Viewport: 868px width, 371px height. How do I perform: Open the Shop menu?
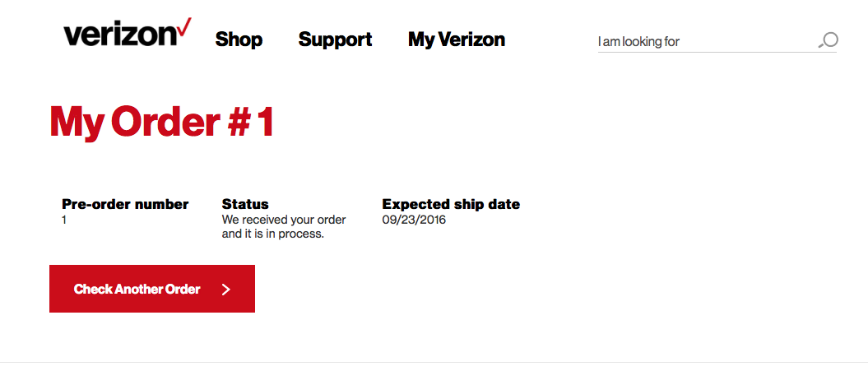[x=239, y=39]
